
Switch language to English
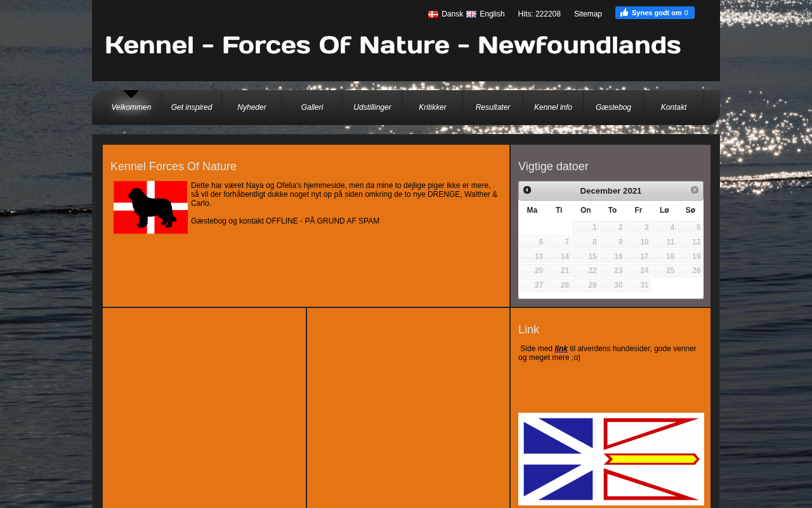point(492,14)
